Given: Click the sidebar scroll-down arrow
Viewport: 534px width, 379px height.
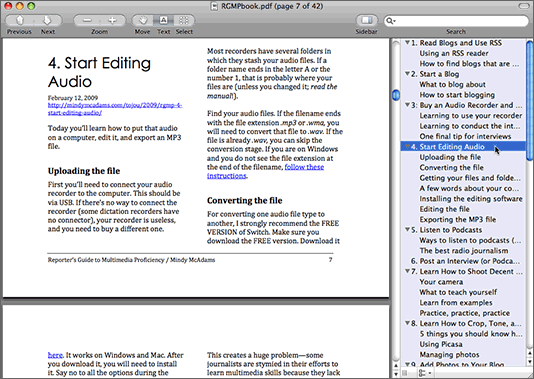Looking at the screenshot, I should (x=529, y=361).
